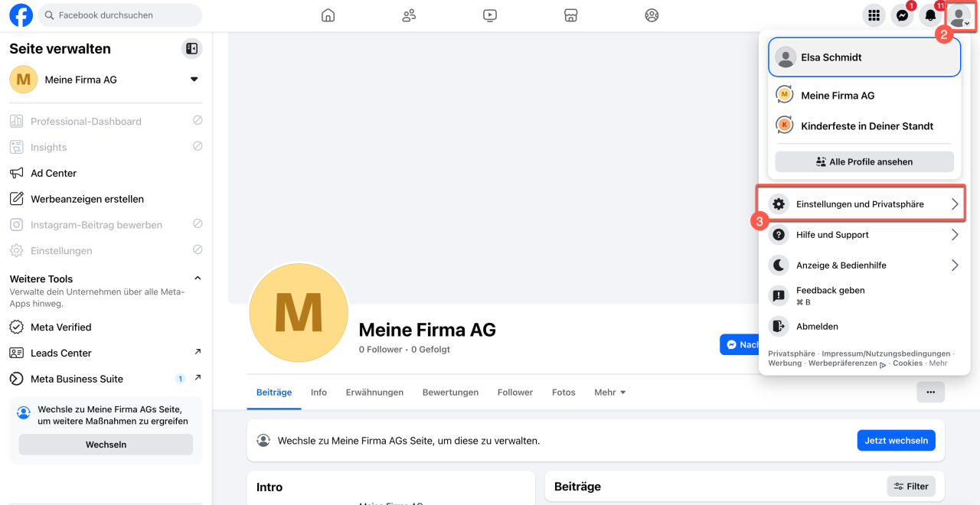The height and width of the screenshot is (505, 980).
Task: Open the notifications bell icon
Action: click(931, 15)
